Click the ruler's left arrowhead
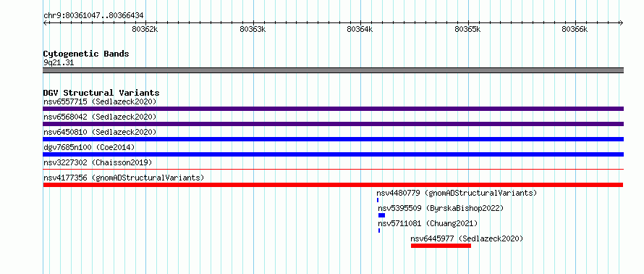The height and width of the screenshot is (274, 644). [45, 23]
